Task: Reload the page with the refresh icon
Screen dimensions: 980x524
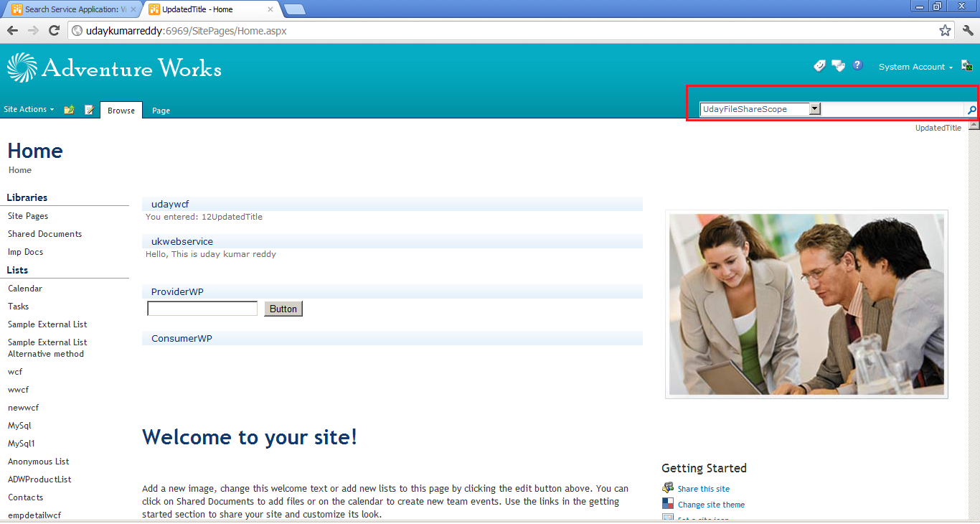Action: (54, 30)
